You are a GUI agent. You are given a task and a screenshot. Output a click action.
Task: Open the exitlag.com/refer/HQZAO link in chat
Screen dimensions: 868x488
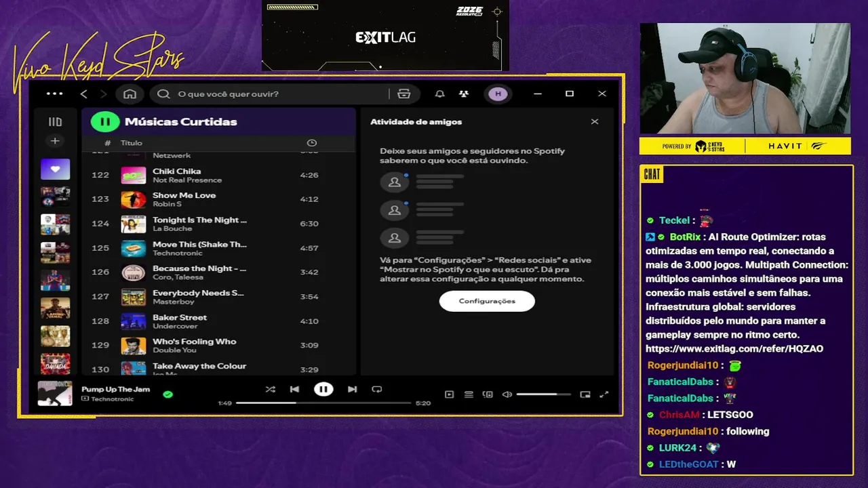(x=734, y=349)
